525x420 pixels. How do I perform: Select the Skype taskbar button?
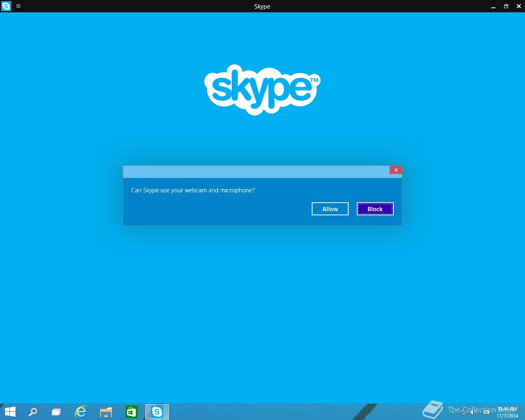tap(157, 412)
